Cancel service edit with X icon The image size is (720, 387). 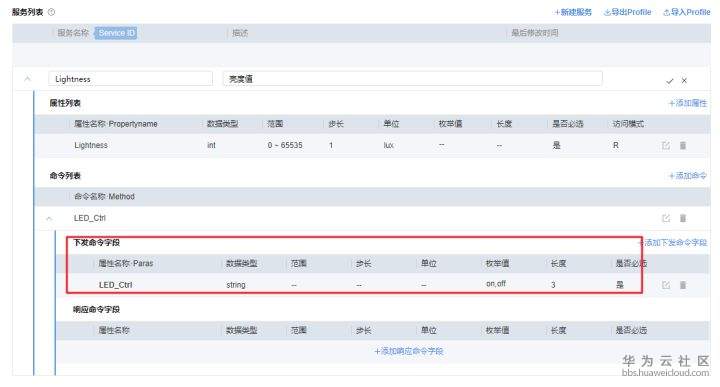point(684,80)
